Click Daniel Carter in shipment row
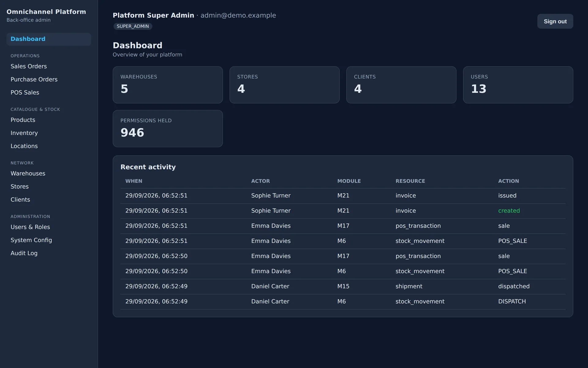 coord(270,286)
